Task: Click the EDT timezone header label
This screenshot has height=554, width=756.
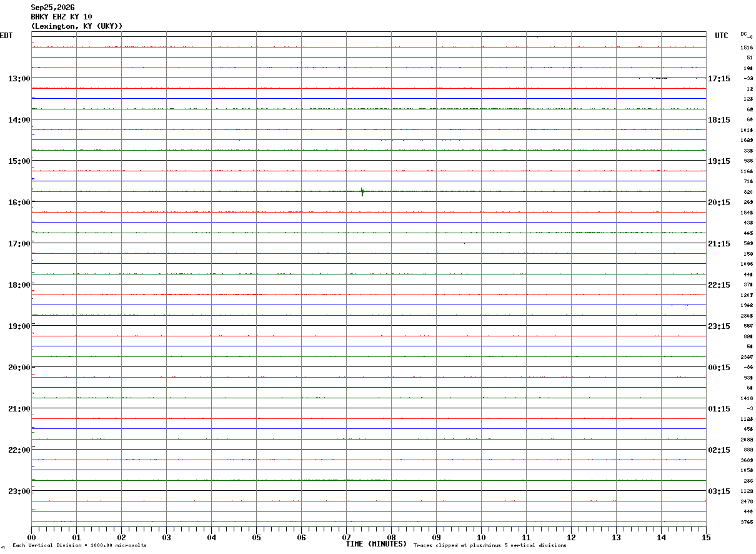Action: [x=6, y=36]
